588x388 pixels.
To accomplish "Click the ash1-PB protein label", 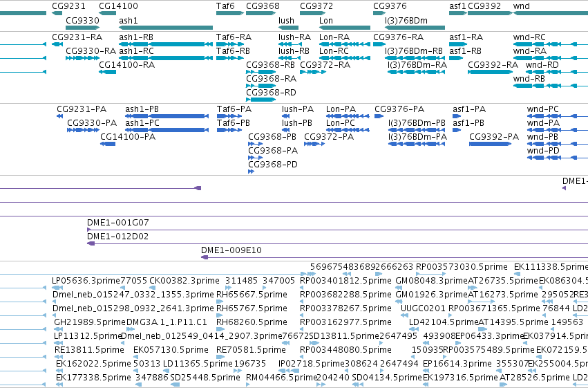I will (x=142, y=109).
